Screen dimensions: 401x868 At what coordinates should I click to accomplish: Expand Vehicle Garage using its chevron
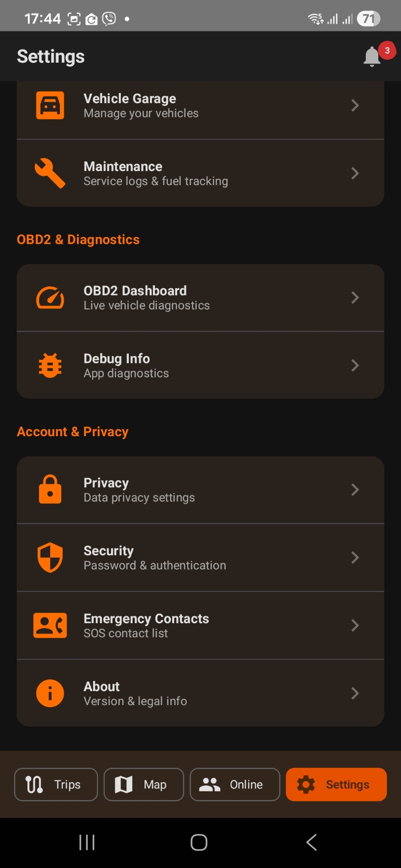355,105
